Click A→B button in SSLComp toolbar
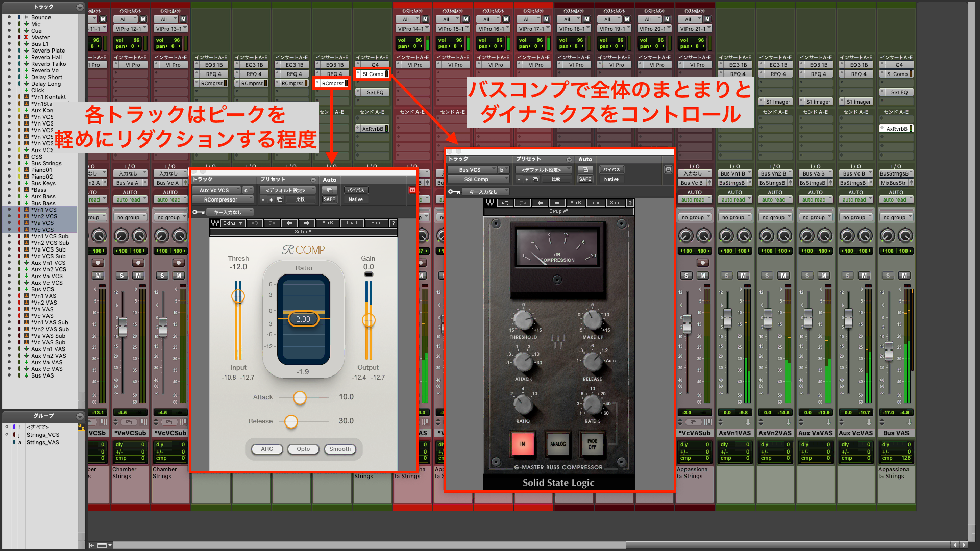Image resolution: width=980 pixels, height=551 pixels. [576, 203]
